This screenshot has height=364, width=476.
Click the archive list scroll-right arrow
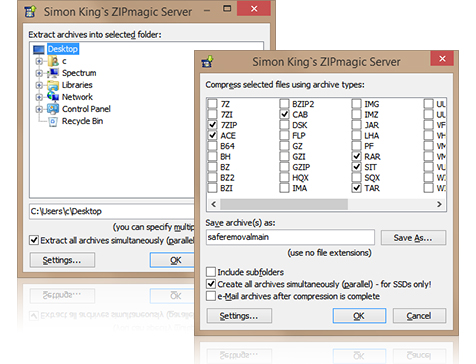[x=439, y=204]
